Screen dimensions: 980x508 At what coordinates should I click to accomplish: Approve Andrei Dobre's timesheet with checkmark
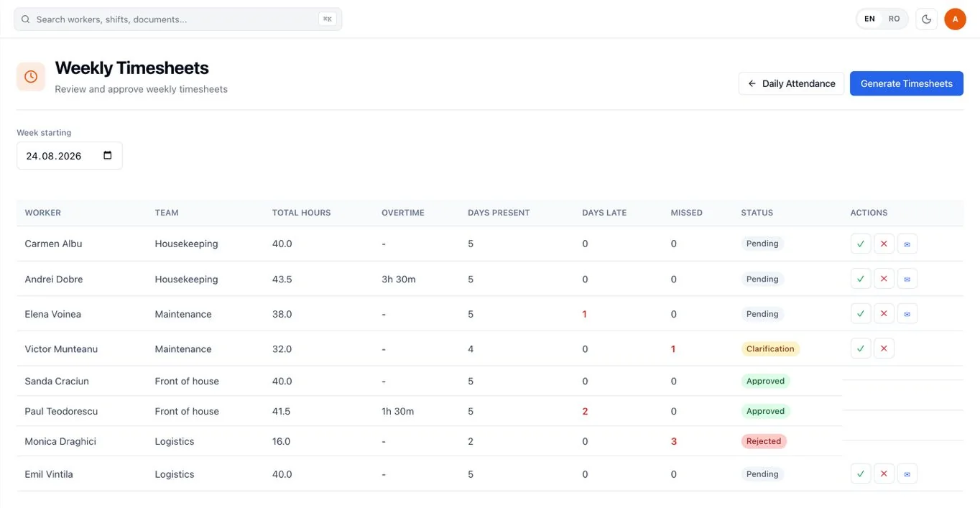861,279
